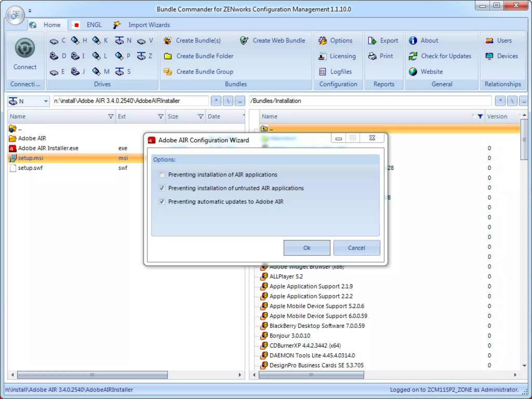532x399 pixels.
Task: Open the Ext column filter
Action: coord(161,116)
